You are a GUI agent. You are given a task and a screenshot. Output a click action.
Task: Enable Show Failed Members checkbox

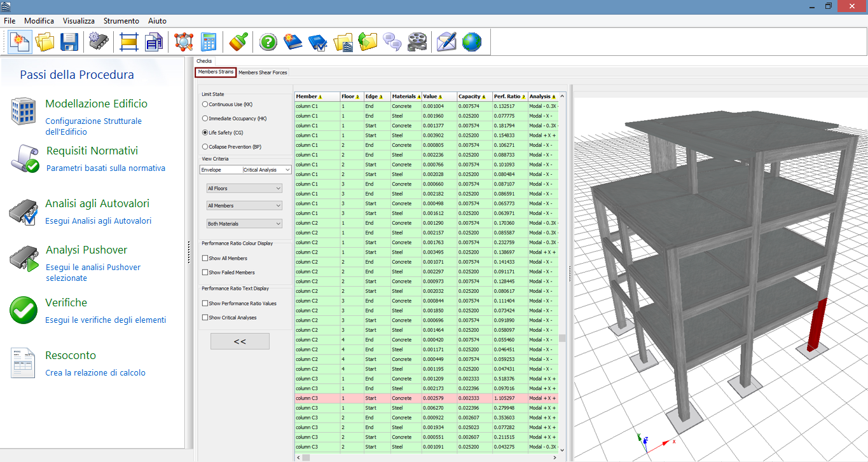coord(205,273)
